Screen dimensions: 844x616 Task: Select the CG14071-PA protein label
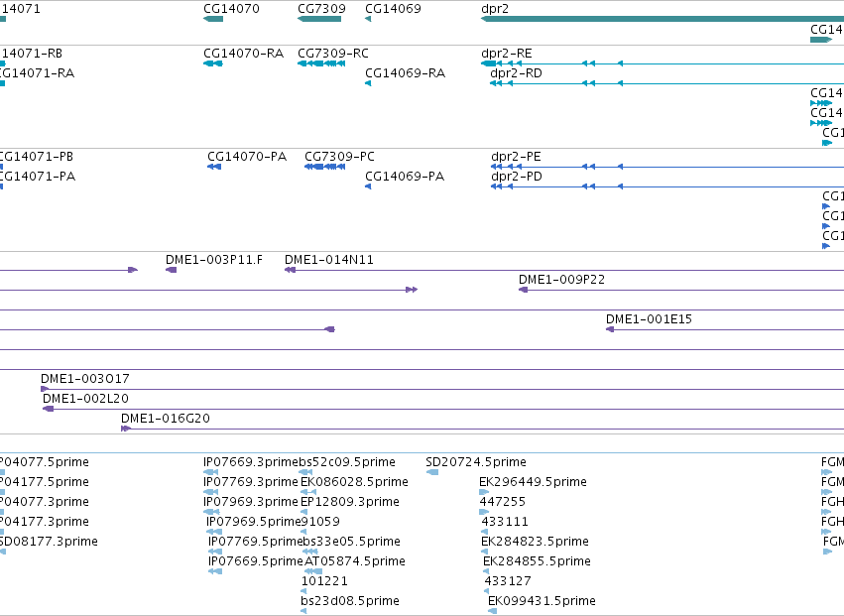coord(37,177)
